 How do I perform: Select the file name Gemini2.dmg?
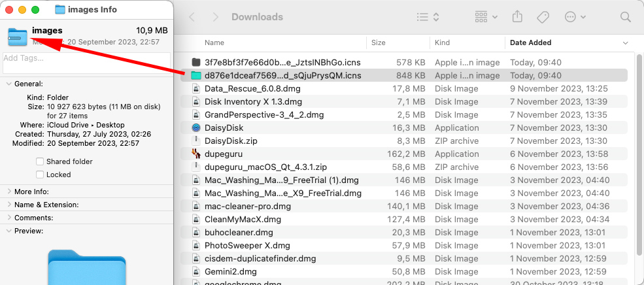click(230, 271)
